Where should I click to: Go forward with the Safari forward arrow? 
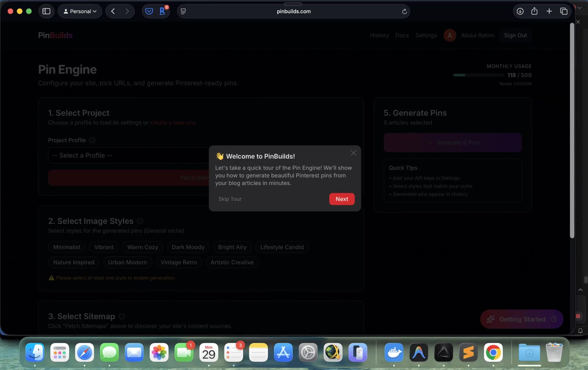click(127, 11)
